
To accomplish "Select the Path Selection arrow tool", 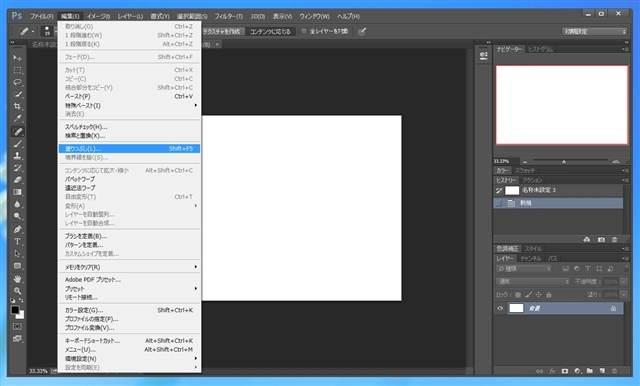I will pyautogui.click(x=17, y=254).
